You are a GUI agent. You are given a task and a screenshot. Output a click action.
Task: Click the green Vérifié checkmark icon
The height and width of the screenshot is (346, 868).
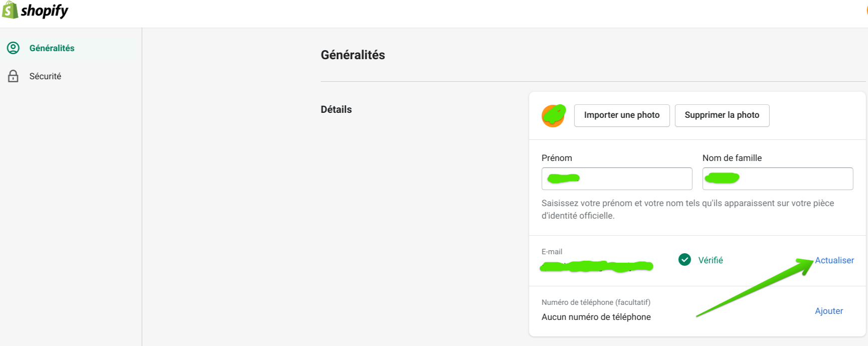685,260
